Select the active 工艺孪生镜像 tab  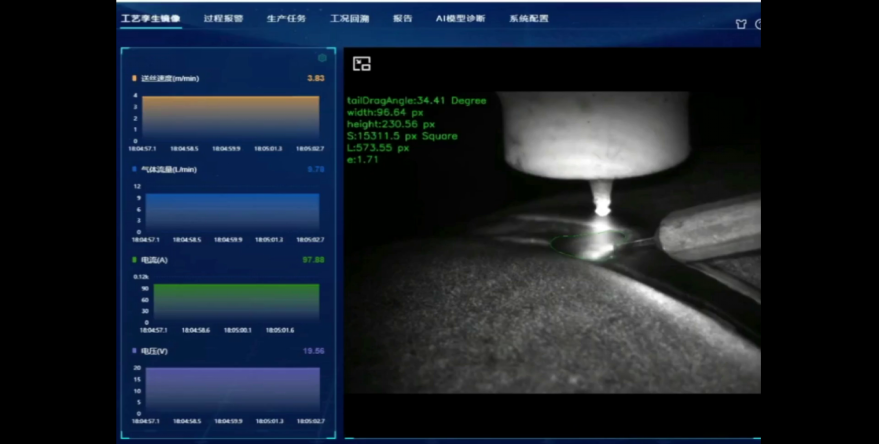(x=151, y=18)
